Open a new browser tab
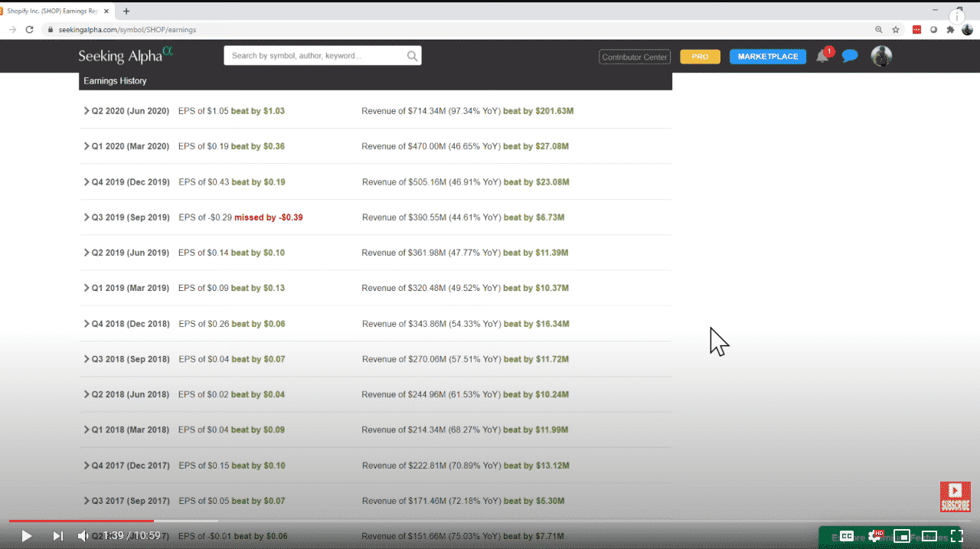980x549 pixels. point(126,11)
